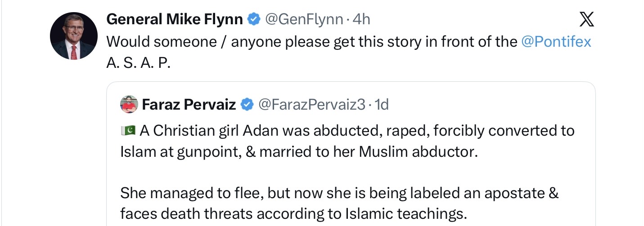Image resolution: width=644 pixels, height=226 pixels.
Task: Click the @FarazPervaiz3 handle
Action: click(311, 105)
